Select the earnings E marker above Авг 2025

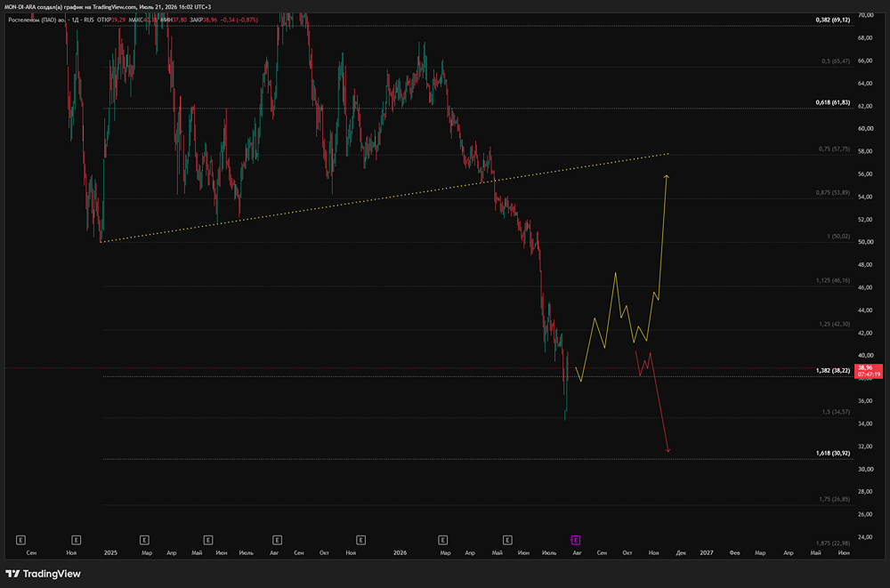click(277, 540)
